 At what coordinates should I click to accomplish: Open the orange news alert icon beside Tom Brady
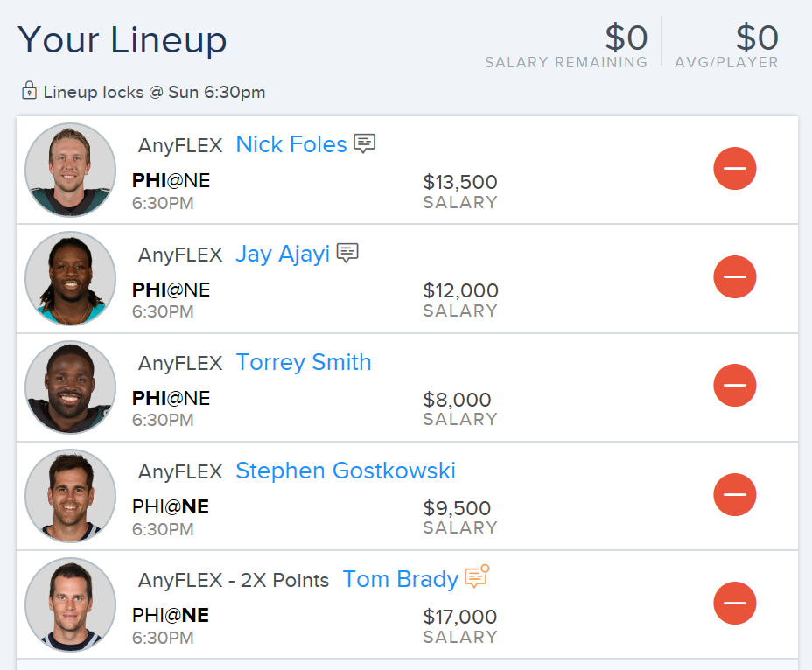(x=477, y=576)
